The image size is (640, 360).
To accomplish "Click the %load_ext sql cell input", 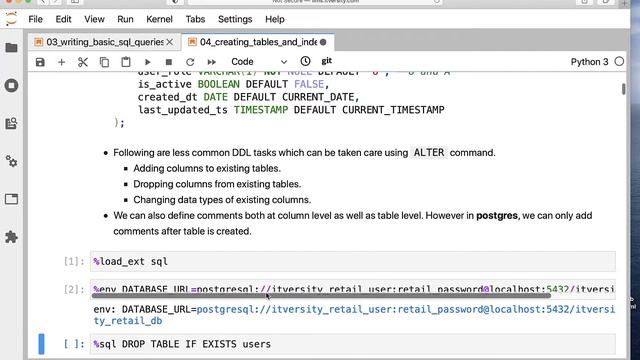I will [x=353, y=261].
